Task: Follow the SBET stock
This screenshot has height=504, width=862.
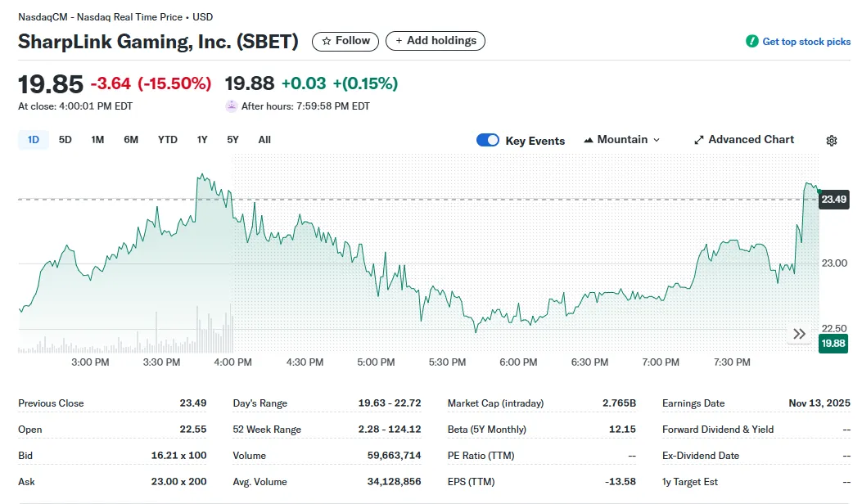Action: click(345, 41)
